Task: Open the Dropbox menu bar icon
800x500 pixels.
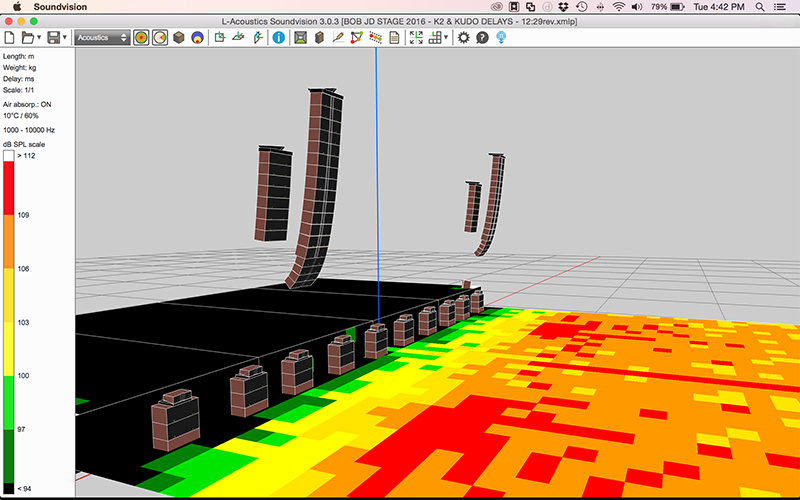Action: [564, 7]
